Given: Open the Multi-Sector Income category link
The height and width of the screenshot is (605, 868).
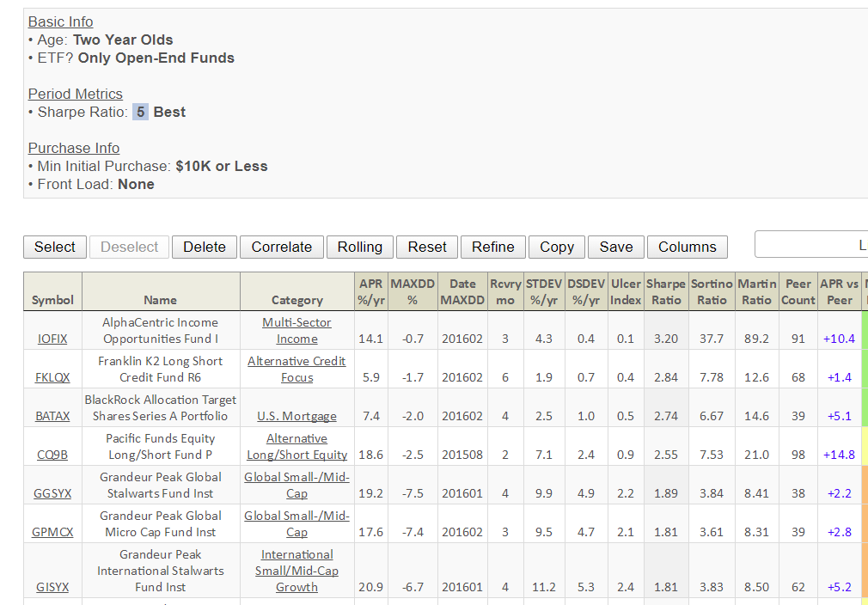Looking at the screenshot, I should click(x=296, y=331).
